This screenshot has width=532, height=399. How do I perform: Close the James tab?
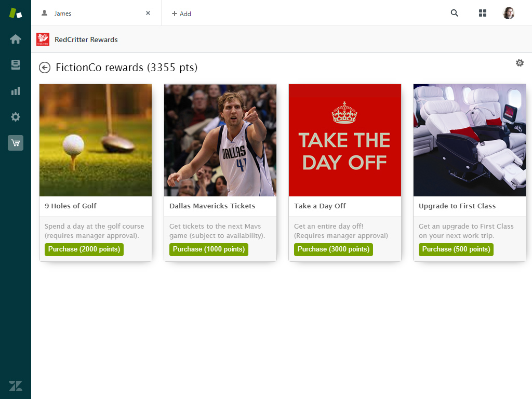pyautogui.click(x=148, y=14)
